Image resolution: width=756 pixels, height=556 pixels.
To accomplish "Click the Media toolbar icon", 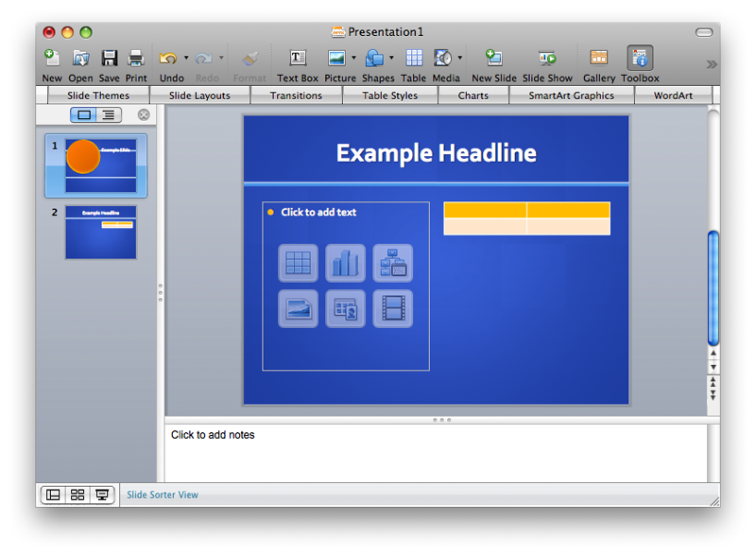I will [442, 58].
